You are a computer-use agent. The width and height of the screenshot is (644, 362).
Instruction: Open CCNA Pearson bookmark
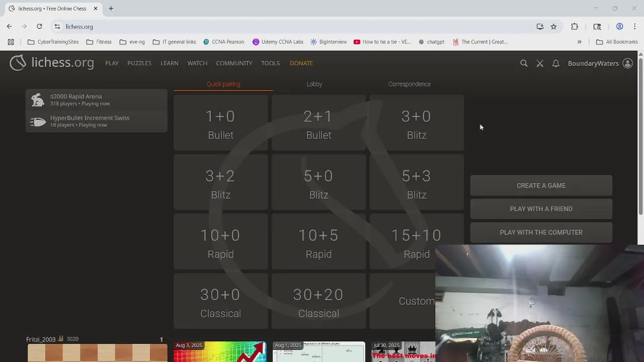point(223,42)
